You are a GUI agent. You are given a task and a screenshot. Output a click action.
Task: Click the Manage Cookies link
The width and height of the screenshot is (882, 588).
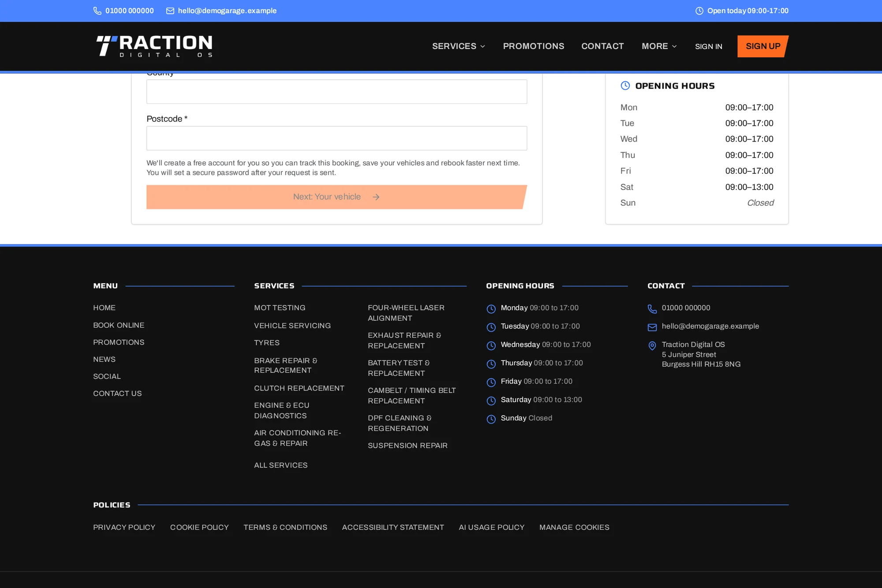click(574, 528)
